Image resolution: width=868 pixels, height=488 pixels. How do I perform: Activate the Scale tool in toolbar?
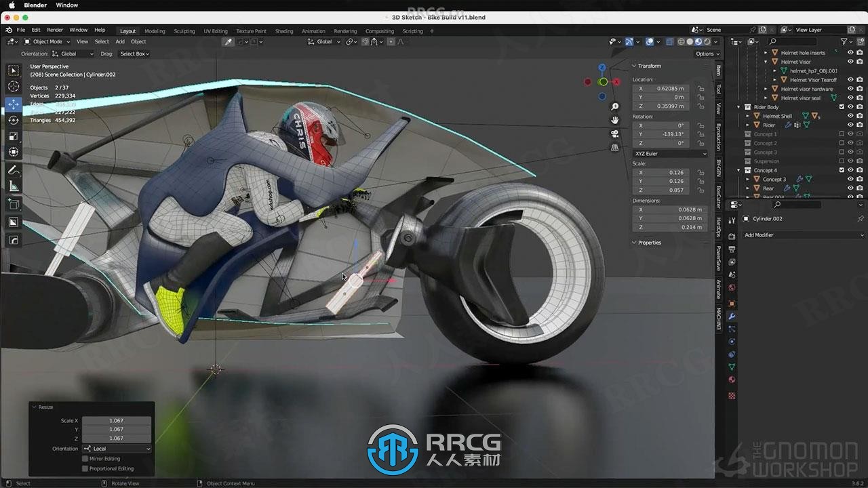(14, 136)
